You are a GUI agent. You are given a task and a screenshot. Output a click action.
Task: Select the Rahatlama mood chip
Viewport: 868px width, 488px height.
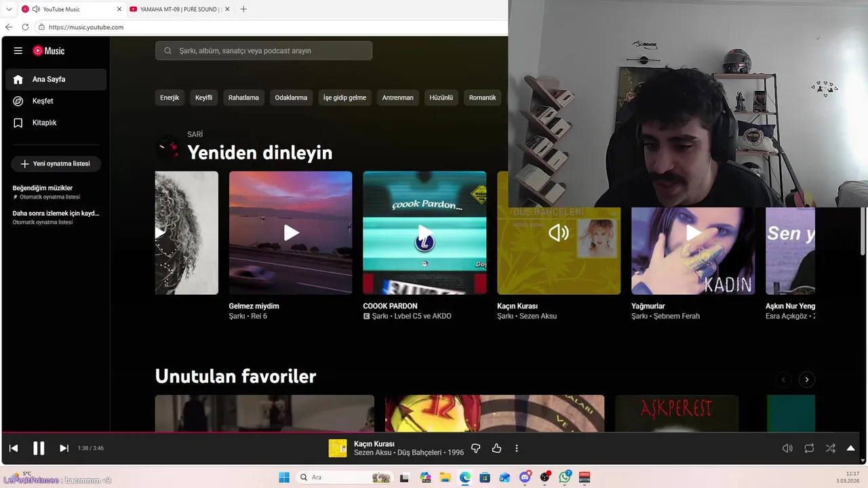[x=243, y=98]
